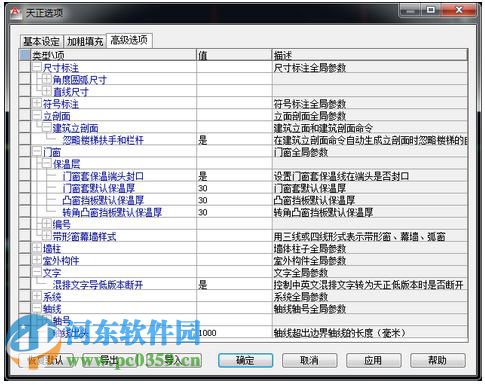Collapse the 保温层 node
Viewport: 485px width, 385px height.
(47, 164)
